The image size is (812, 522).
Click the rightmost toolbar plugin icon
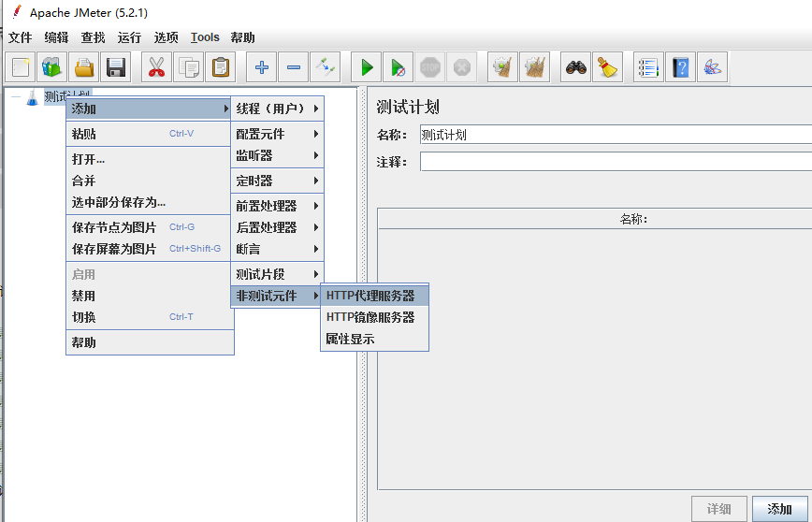(x=713, y=67)
